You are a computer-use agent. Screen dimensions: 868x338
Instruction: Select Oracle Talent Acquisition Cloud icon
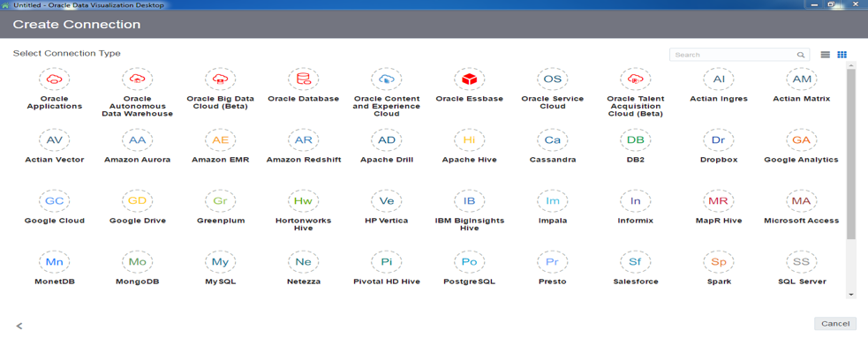click(636, 79)
